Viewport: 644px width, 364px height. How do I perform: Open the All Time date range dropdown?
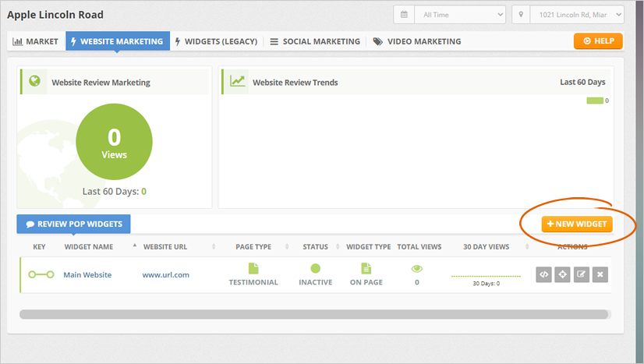tap(459, 15)
